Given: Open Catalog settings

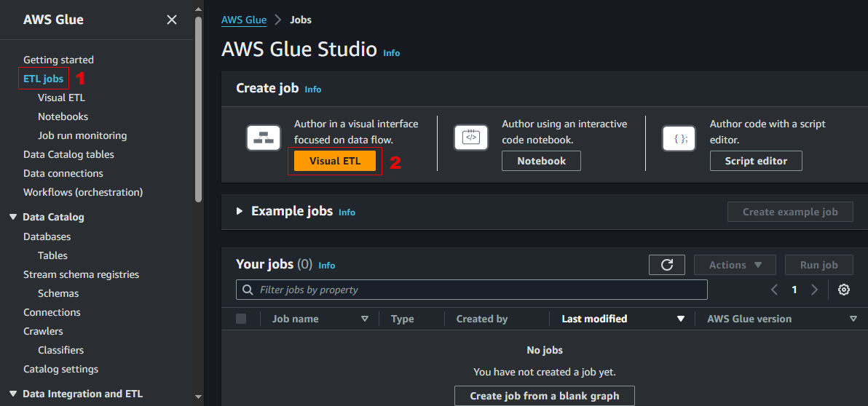Looking at the screenshot, I should pos(61,369).
